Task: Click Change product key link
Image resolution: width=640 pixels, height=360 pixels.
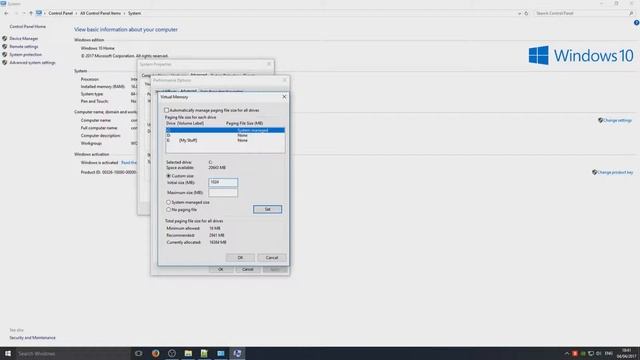Action: pos(615,172)
